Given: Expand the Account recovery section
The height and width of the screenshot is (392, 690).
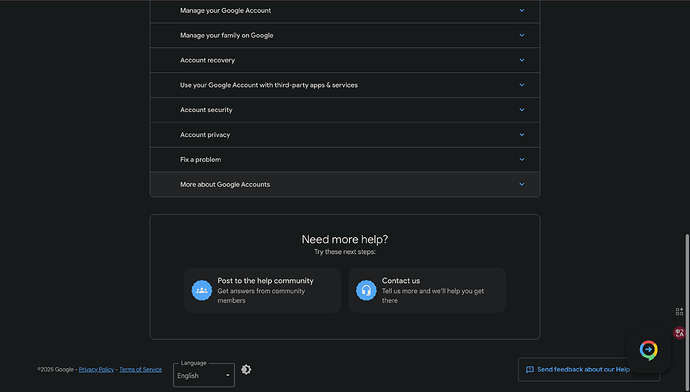Looking at the screenshot, I should click(345, 60).
